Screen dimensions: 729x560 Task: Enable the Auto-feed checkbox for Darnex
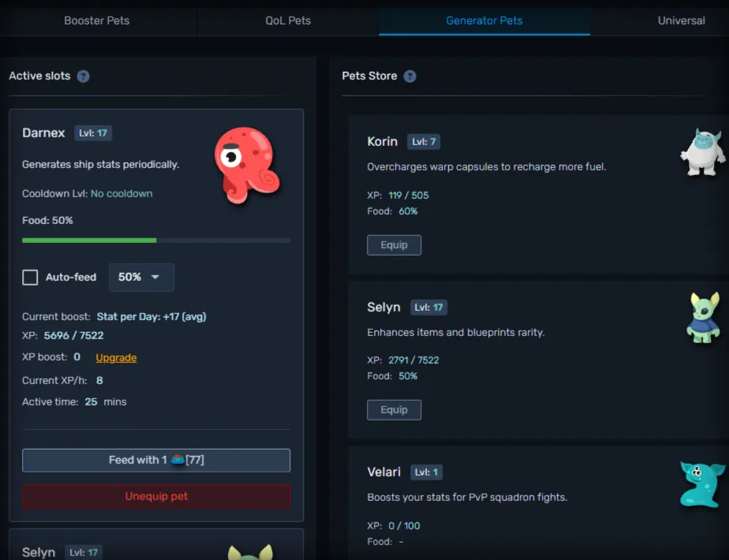point(30,278)
